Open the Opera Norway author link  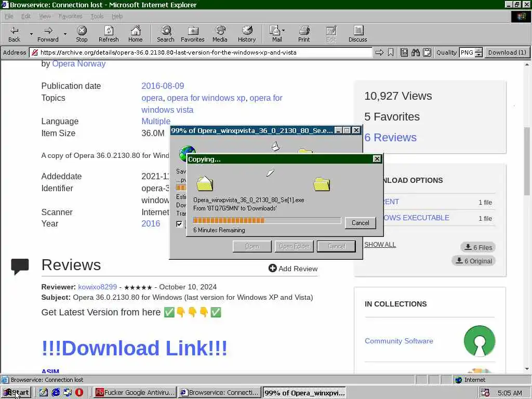point(79,63)
